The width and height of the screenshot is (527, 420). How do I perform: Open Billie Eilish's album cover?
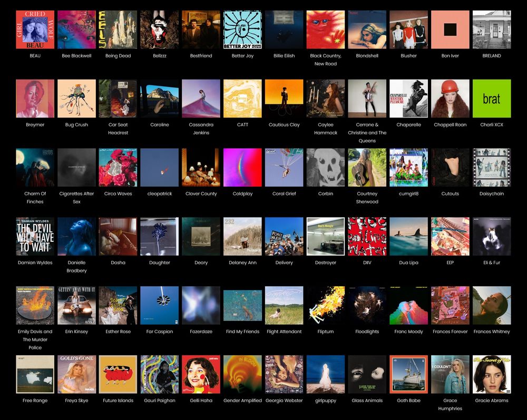coord(284,30)
